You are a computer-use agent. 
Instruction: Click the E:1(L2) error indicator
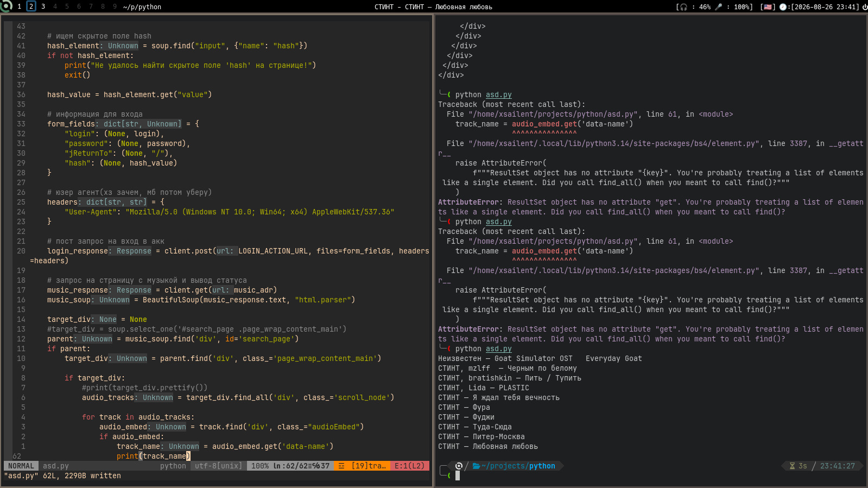click(410, 466)
